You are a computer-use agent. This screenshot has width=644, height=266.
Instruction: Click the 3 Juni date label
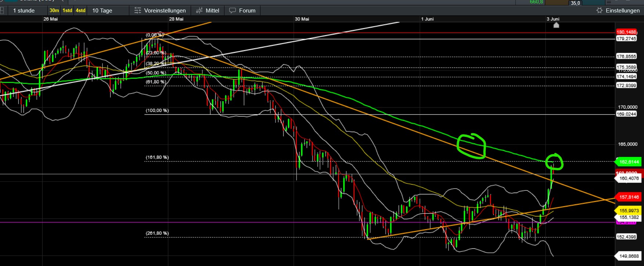tap(553, 19)
